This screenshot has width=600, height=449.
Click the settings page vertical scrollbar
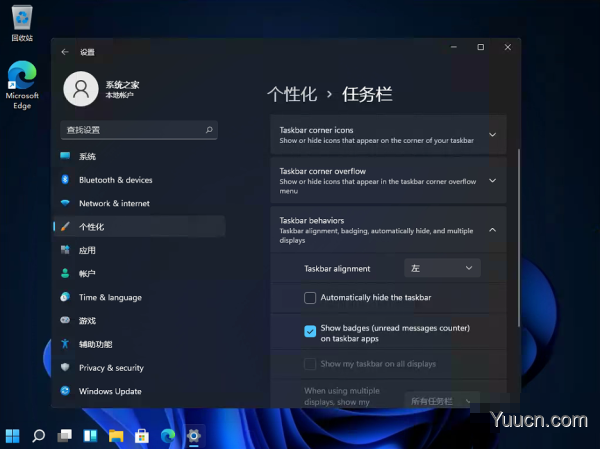click(x=518, y=238)
